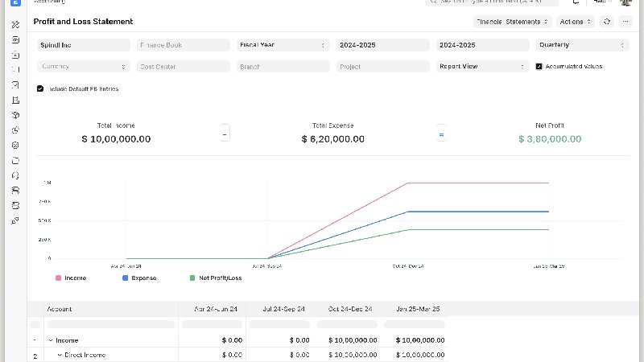This screenshot has height=362, width=644.
Task: Click the Account column filter box
Action: 111,324
